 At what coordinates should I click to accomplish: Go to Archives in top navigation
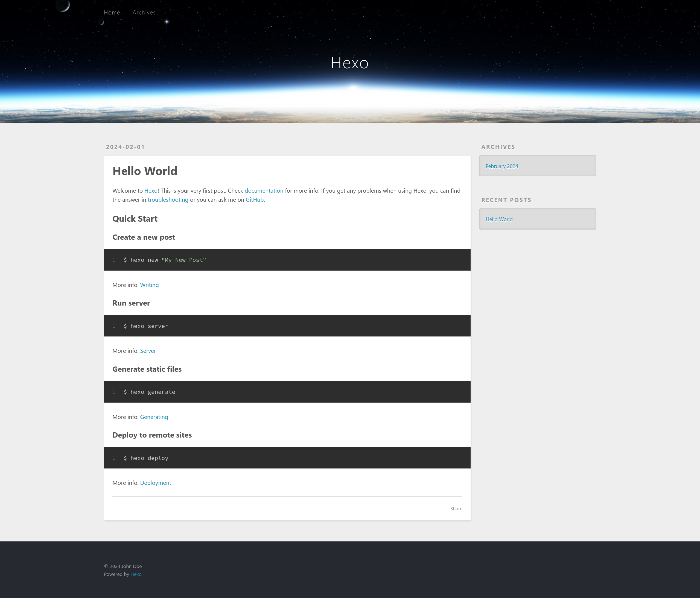coord(144,13)
